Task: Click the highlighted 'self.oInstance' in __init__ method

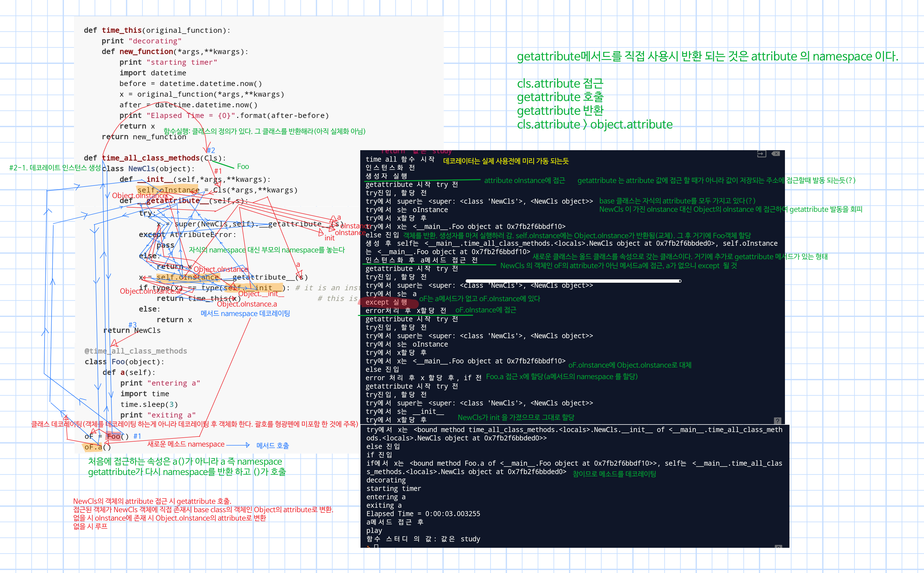Action: pos(168,190)
